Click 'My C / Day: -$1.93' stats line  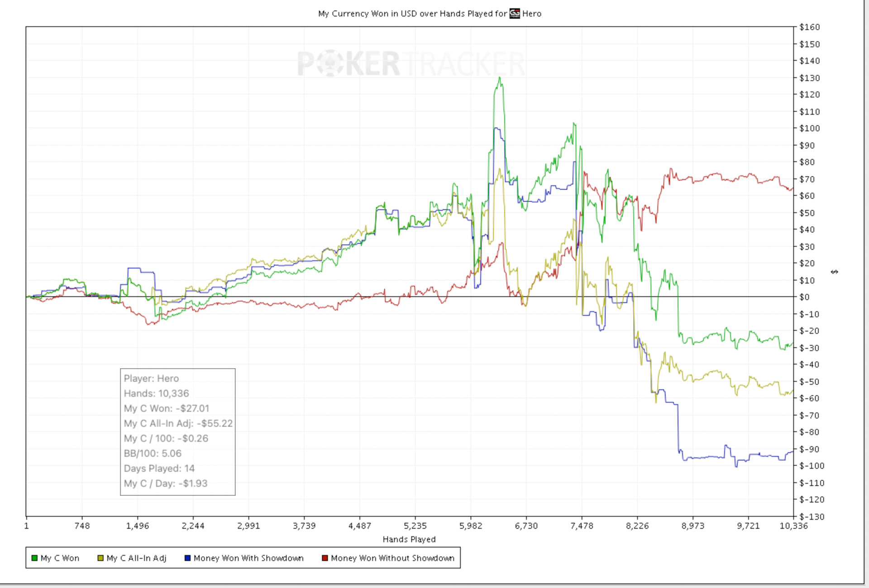pos(166,483)
